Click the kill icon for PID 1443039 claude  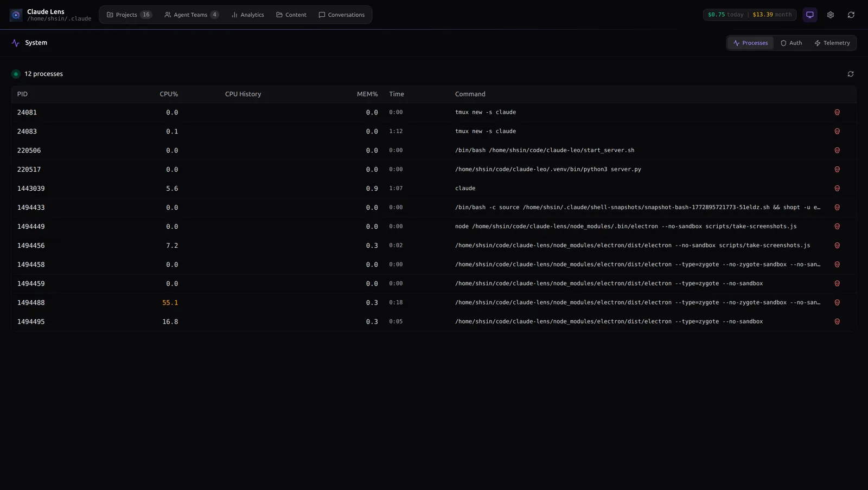(x=837, y=189)
